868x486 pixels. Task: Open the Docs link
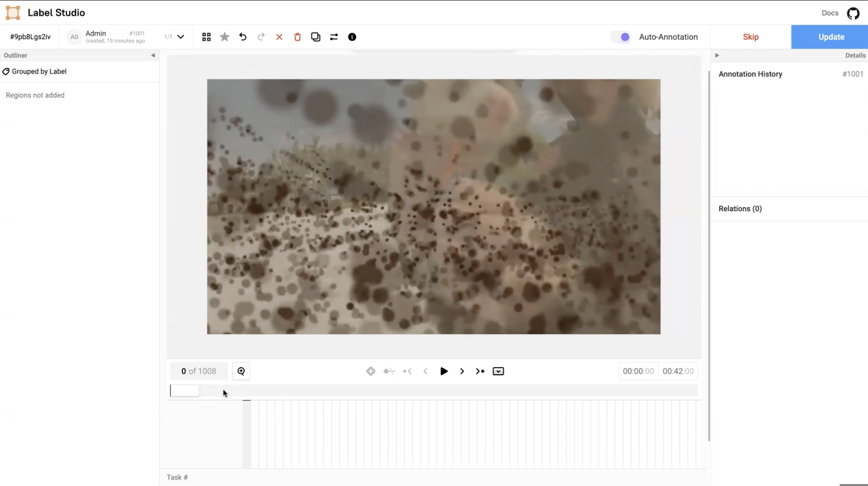pos(829,13)
